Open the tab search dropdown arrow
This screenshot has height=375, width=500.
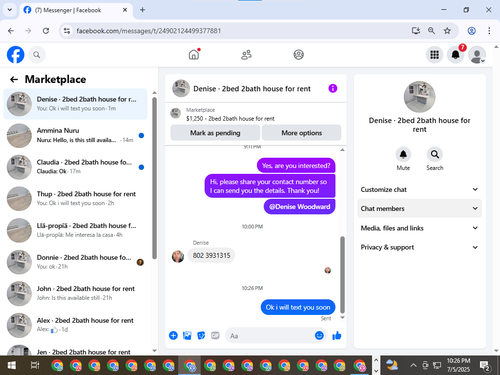click(x=10, y=10)
